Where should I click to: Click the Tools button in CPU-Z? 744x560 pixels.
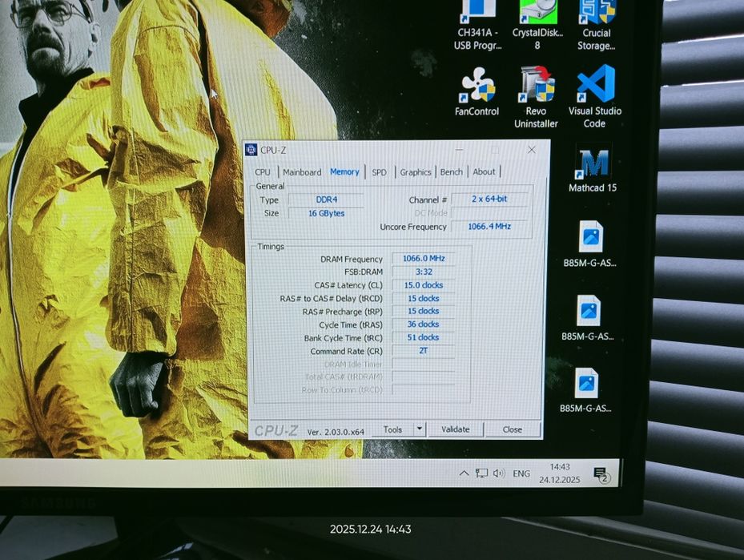coord(392,429)
